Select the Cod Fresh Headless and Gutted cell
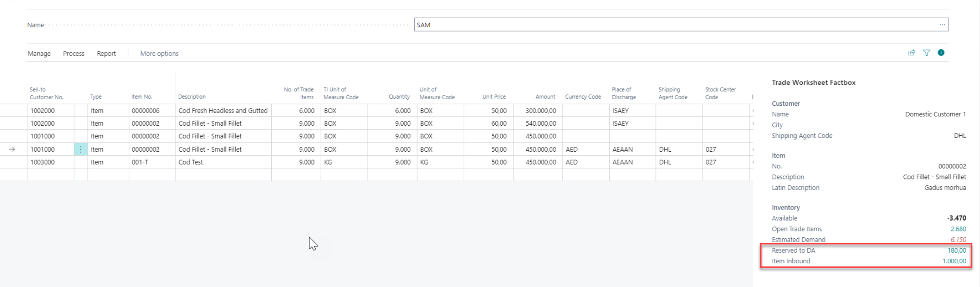980x287 pixels. (x=223, y=111)
